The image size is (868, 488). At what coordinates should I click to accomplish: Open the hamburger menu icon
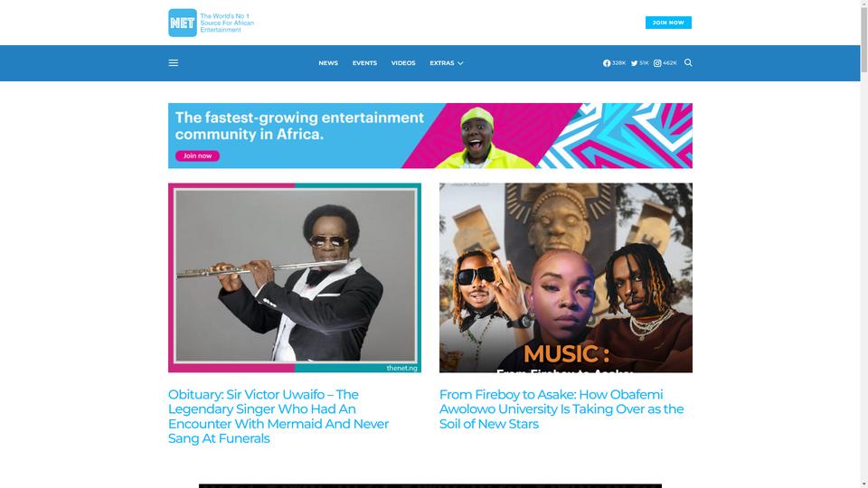174,63
